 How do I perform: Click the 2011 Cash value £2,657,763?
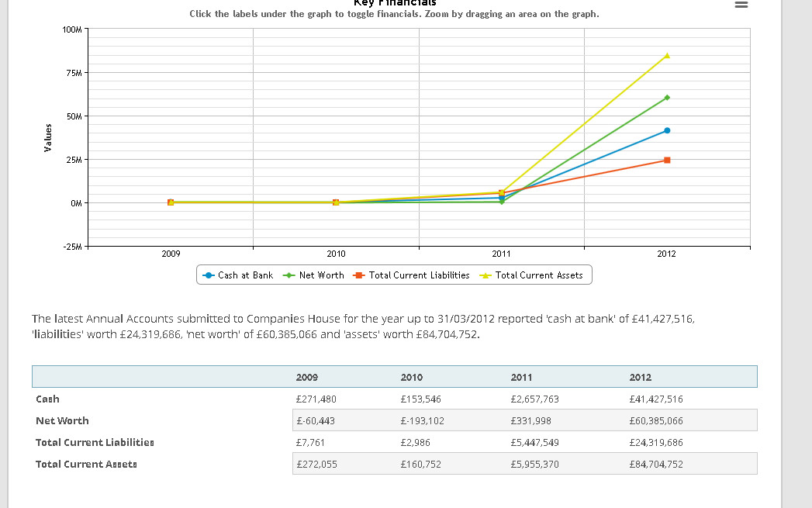tap(534, 399)
